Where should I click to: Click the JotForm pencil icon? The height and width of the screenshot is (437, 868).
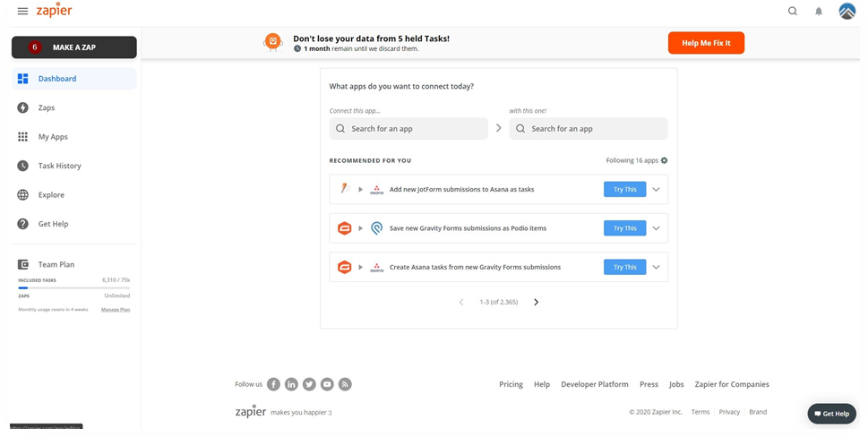click(344, 189)
